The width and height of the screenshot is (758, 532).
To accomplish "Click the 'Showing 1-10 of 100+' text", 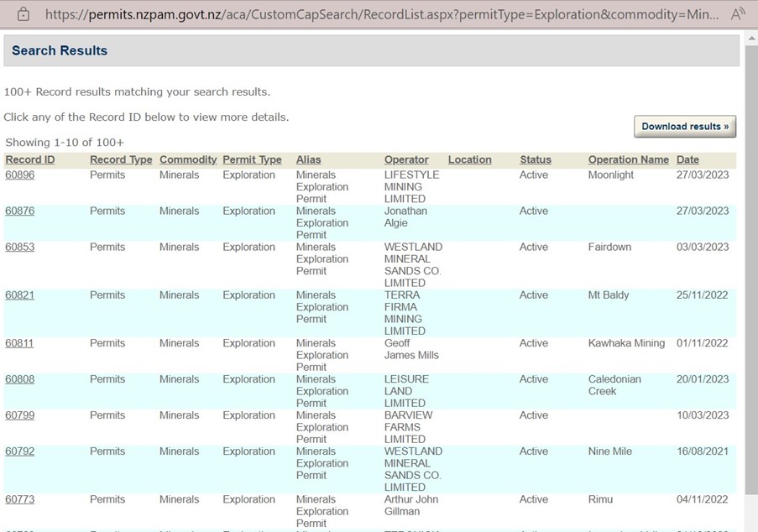I will tap(65, 143).
